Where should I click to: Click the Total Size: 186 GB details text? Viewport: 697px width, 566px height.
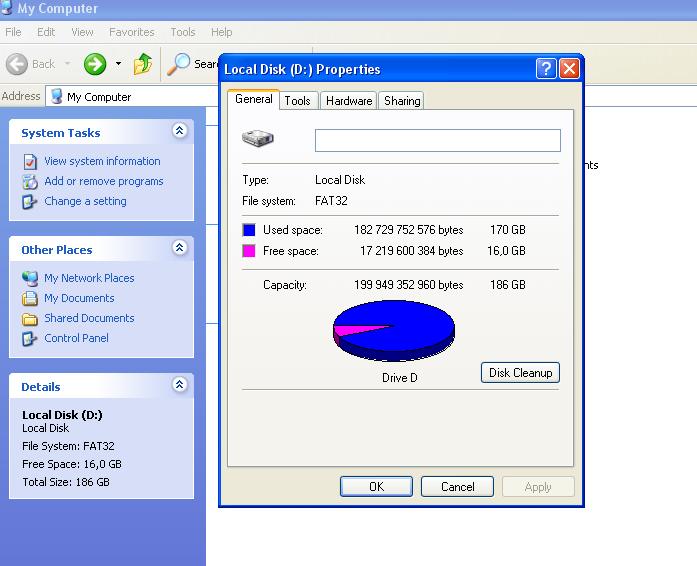click(x=66, y=482)
